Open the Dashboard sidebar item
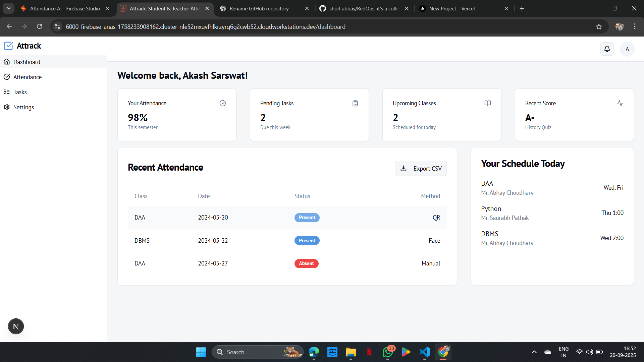Viewport: 644px width, 362px height. coord(26,62)
